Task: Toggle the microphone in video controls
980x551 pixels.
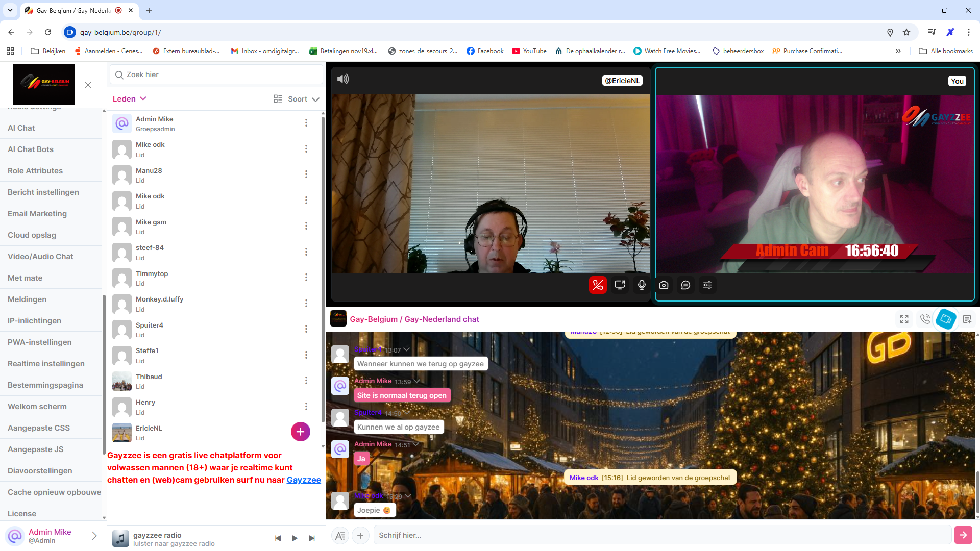Action: tap(642, 285)
